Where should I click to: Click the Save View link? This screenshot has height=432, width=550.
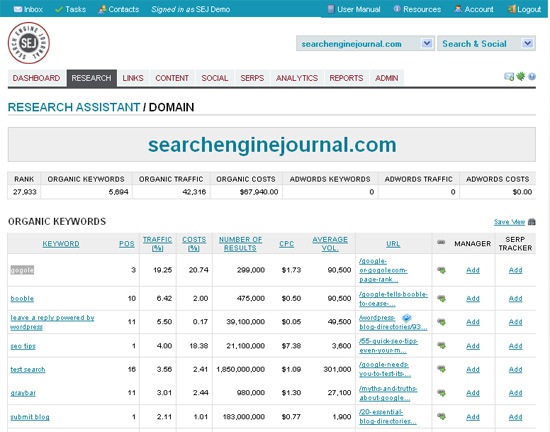point(509,222)
